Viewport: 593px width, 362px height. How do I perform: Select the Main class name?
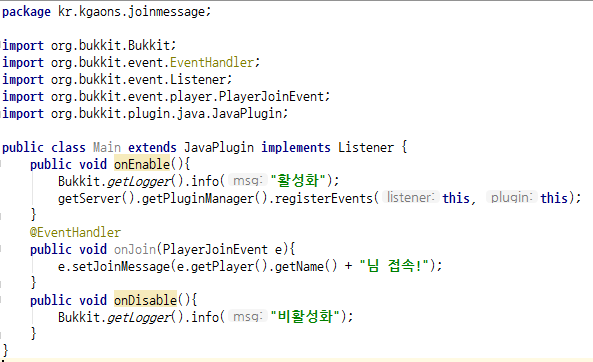tap(107, 148)
